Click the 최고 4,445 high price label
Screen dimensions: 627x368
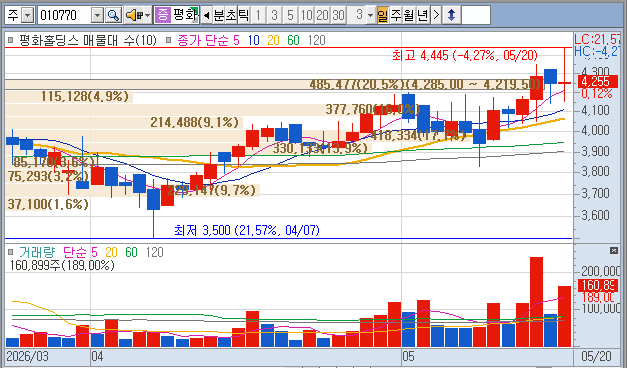[x=465, y=55]
